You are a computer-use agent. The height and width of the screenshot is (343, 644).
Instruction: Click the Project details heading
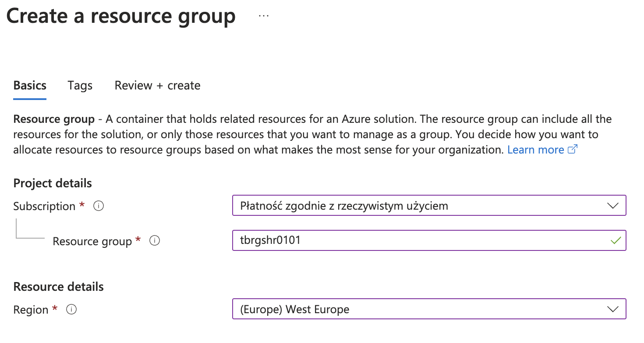coord(53,183)
